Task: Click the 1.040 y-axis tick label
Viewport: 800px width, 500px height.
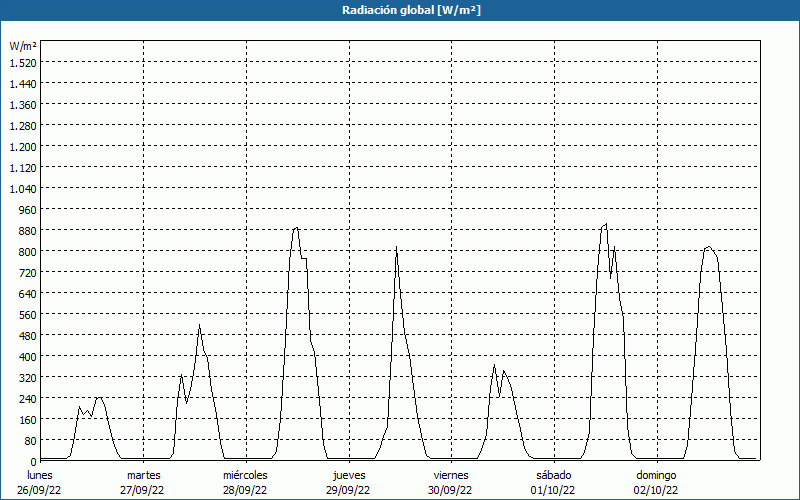Action: [23, 189]
